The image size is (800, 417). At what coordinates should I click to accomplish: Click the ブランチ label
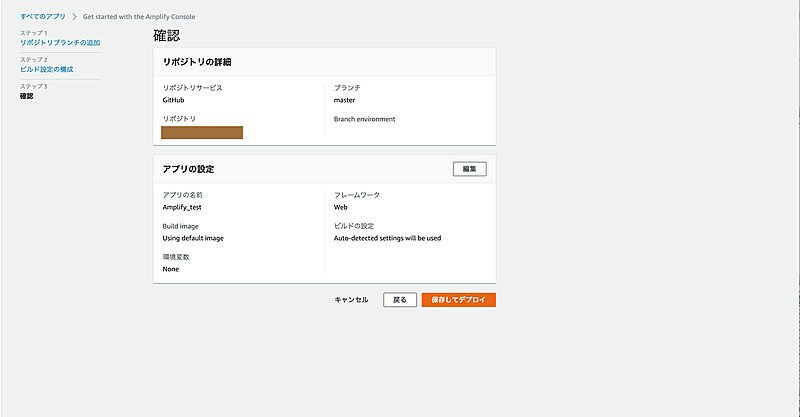(x=347, y=88)
